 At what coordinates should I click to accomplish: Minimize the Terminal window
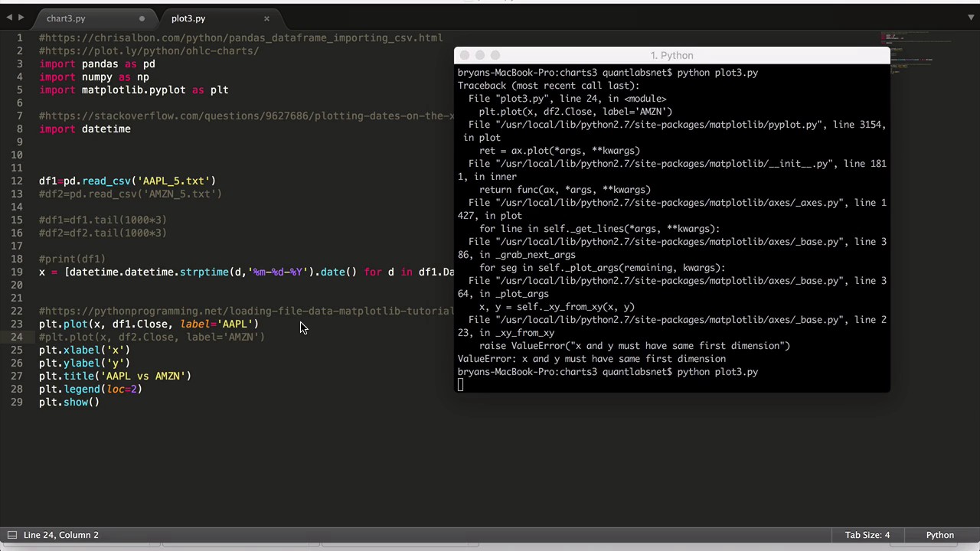480,55
